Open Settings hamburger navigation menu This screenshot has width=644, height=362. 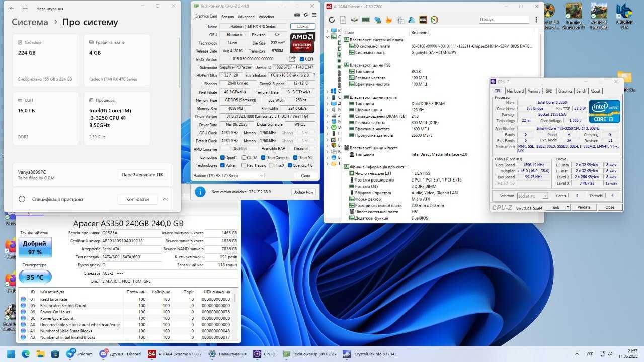click(25, 9)
